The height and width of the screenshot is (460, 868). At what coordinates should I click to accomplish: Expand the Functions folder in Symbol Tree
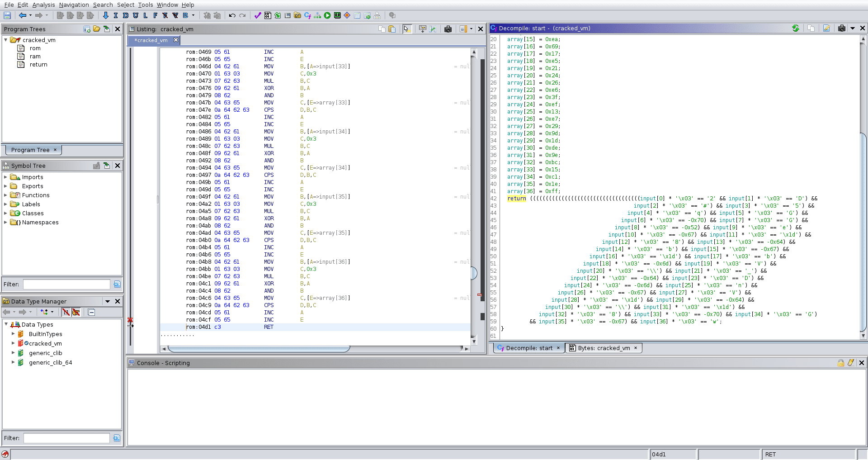[x=6, y=195]
